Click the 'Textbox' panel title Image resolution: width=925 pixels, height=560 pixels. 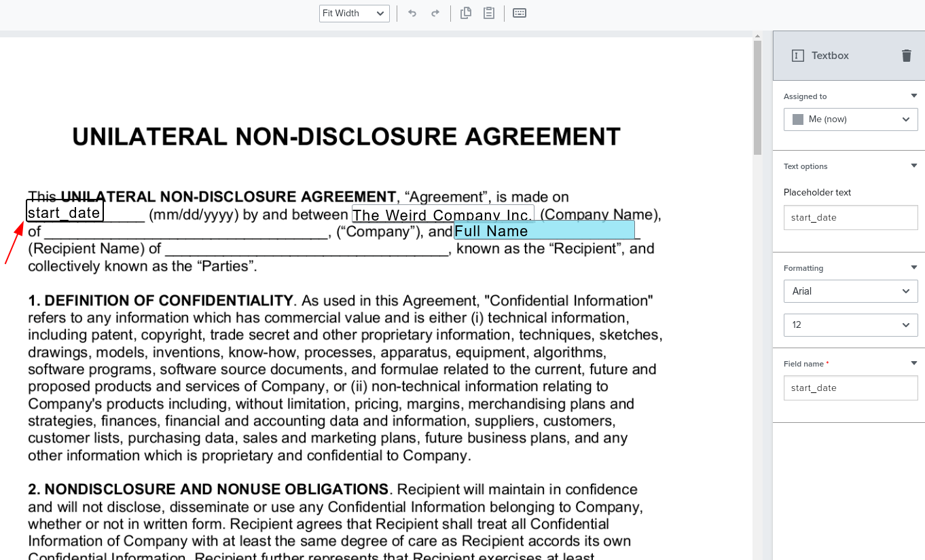(831, 56)
